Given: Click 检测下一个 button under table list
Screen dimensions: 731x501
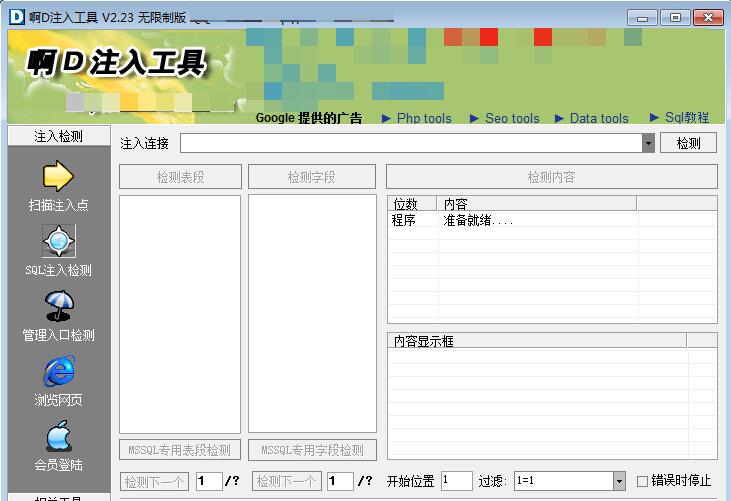Looking at the screenshot, I should [154, 481].
